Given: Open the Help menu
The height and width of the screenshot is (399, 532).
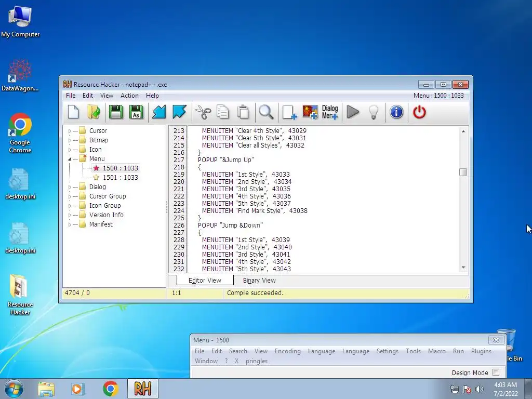Looking at the screenshot, I should (x=152, y=96).
